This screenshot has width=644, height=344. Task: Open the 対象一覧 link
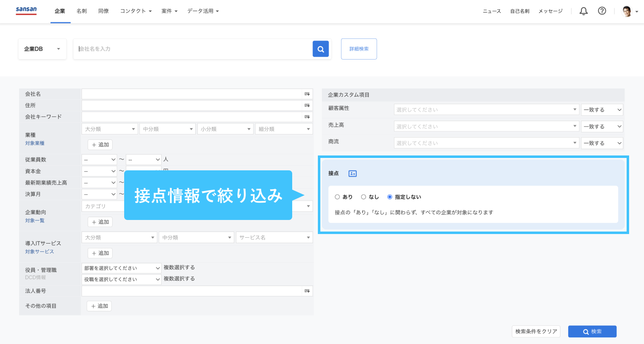click(35, 220)
